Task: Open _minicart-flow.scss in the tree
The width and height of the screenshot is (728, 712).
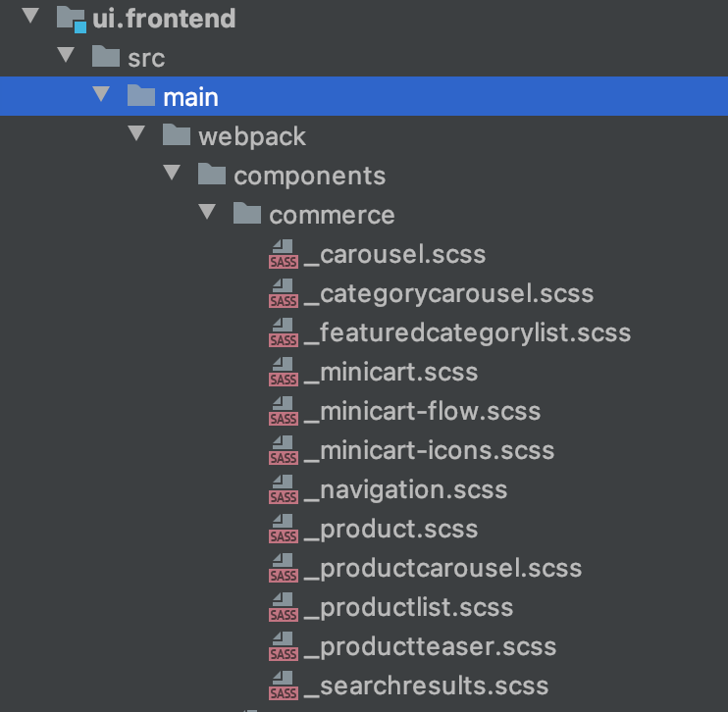Action: [x=422, y=412]
